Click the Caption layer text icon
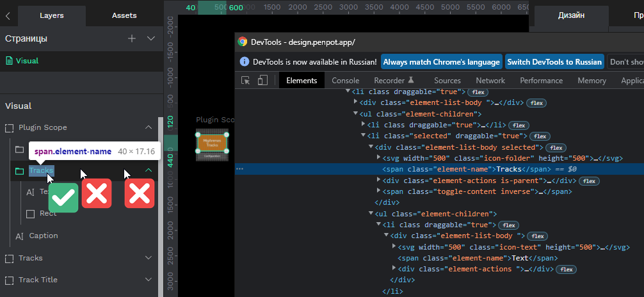The width and height of the screenshot is (644, 297). (x=19, y=236)
